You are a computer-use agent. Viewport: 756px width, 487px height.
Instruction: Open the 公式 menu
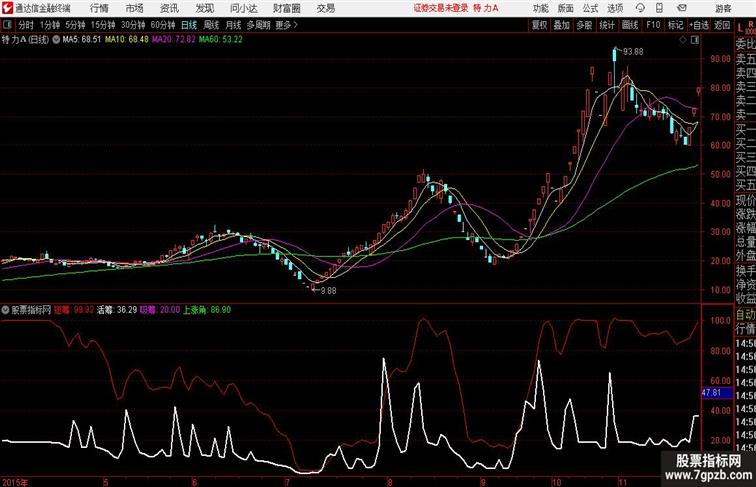click(x=590, y=8)
